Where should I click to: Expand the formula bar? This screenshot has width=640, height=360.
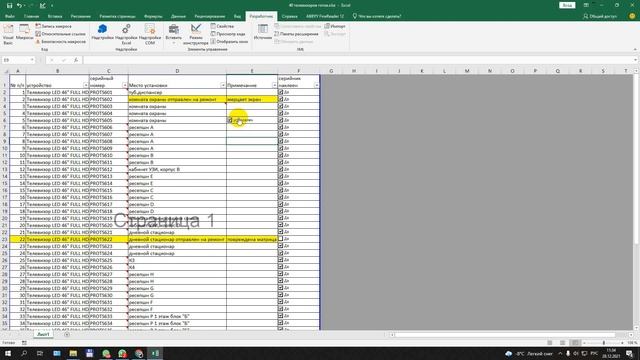click(636, 60)
